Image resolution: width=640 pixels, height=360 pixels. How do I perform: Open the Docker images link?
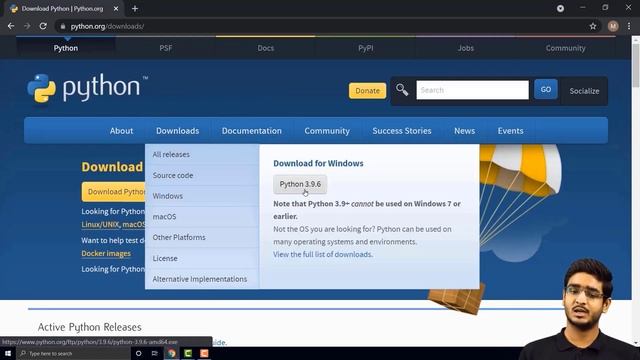[x=106, y=253]
